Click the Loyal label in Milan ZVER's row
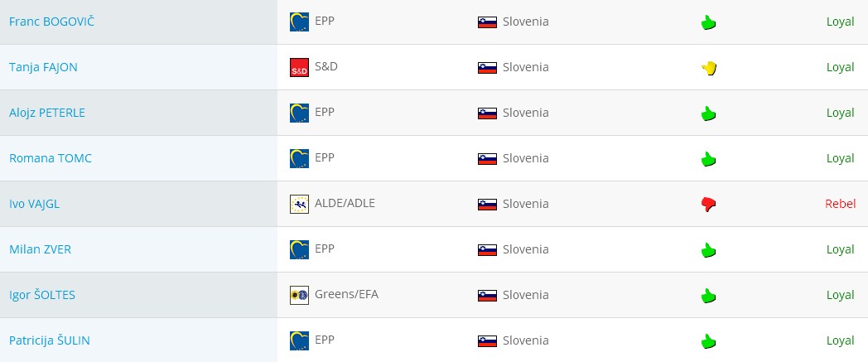This screenshot has height=362, width=868. coord(840,249)
